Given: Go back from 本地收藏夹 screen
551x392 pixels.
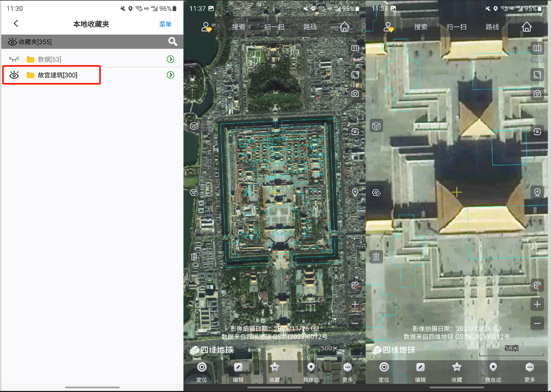Looking at the screenshot, I should click(16, 23).
